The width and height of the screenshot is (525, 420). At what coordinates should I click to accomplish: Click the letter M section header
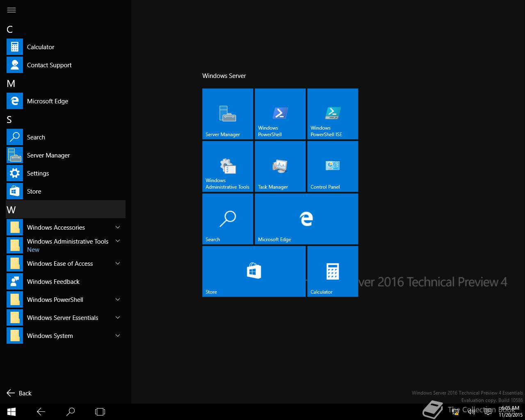tap(11, 84)
